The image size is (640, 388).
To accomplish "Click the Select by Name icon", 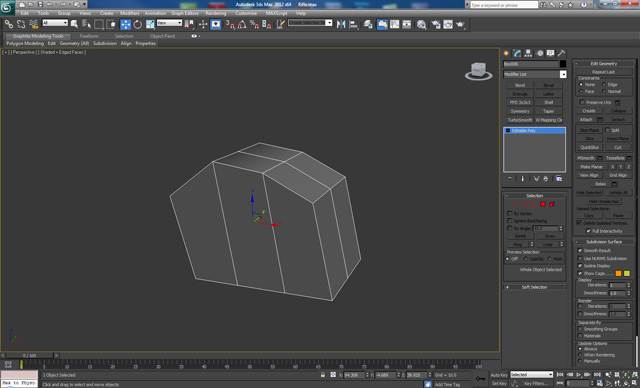I will [87, 24].
